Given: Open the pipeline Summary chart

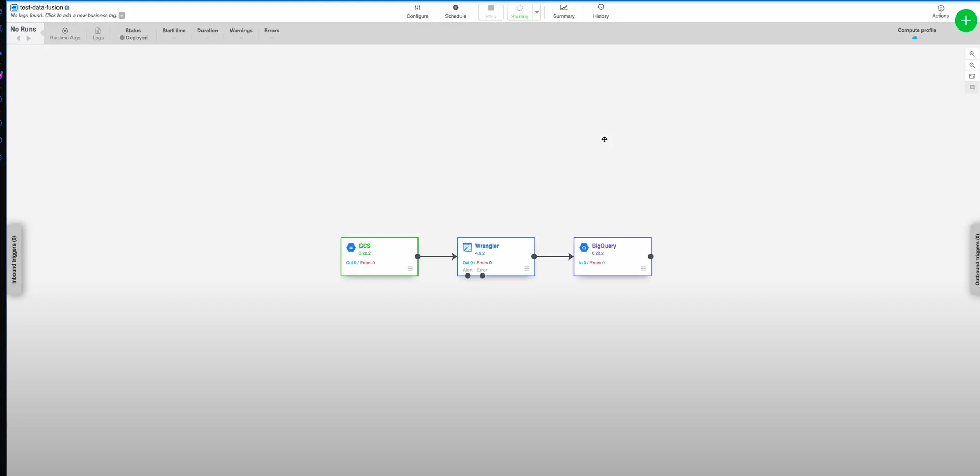Looking at the screenshot, I should pyautogui.click(x=564, y=11).
